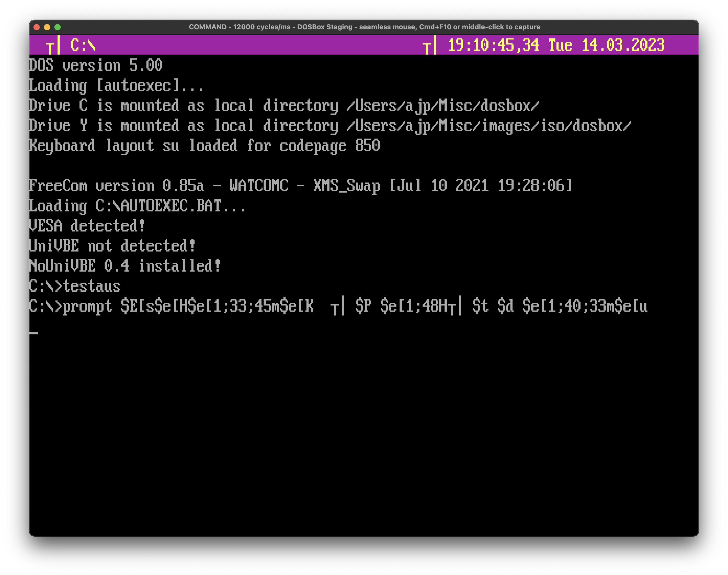Click the C:\ path in the purple bar

pos(83,45)
